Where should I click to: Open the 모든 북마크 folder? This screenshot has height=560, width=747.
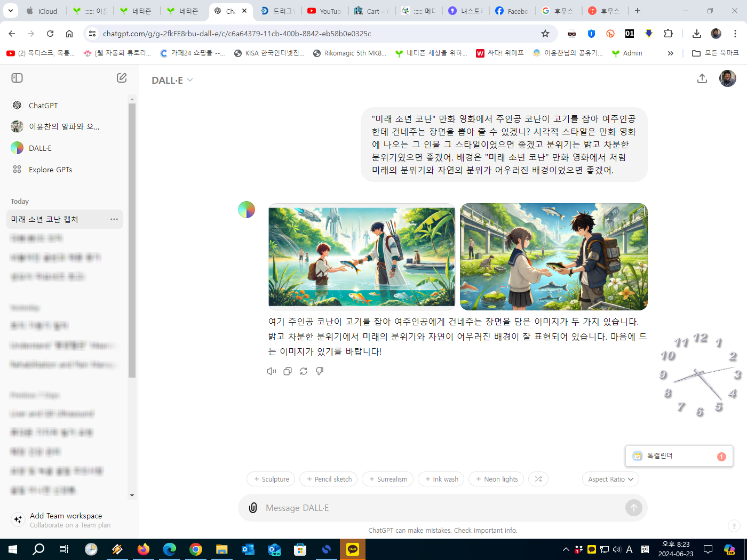pyautogui.click(x=716, y=53)
